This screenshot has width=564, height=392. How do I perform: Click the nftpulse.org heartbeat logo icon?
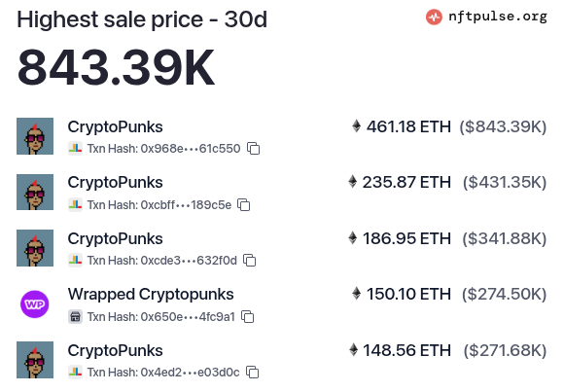434,17
